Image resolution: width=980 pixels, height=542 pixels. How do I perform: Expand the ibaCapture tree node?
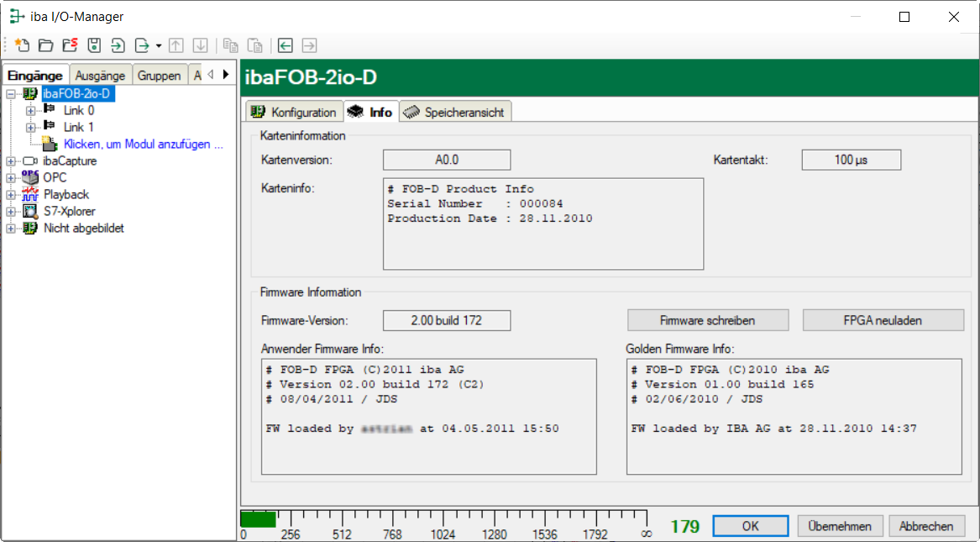(10, 160)
